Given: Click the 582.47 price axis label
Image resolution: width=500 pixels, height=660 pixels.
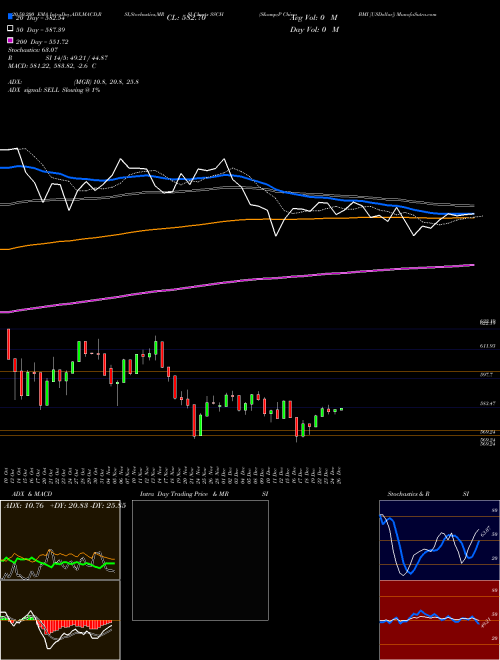Looking at the screenshot, I should click(487, 403).
